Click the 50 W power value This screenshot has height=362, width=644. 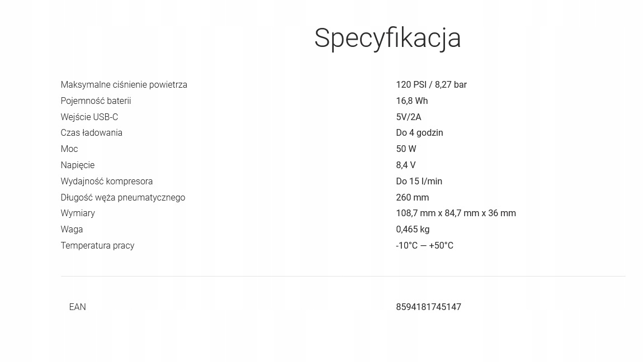[406, 149]
